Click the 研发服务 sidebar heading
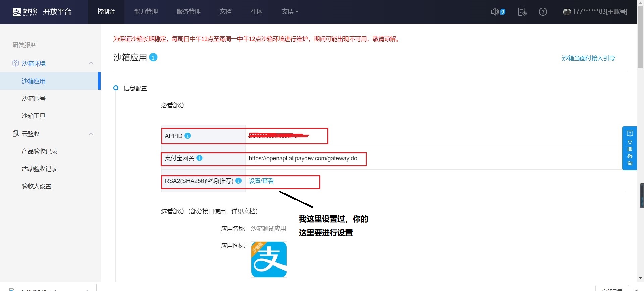The width and height of the screenshot is (644, 291). [24, 45]
